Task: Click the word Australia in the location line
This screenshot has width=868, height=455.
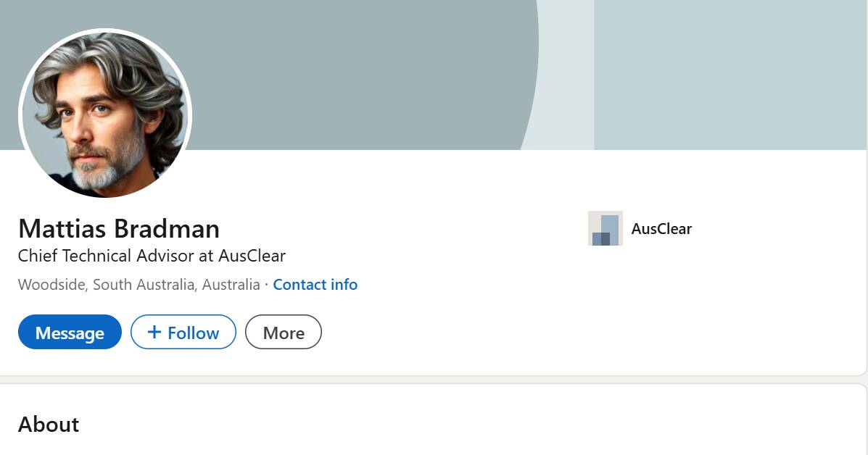Action: (x=231, y=285)
